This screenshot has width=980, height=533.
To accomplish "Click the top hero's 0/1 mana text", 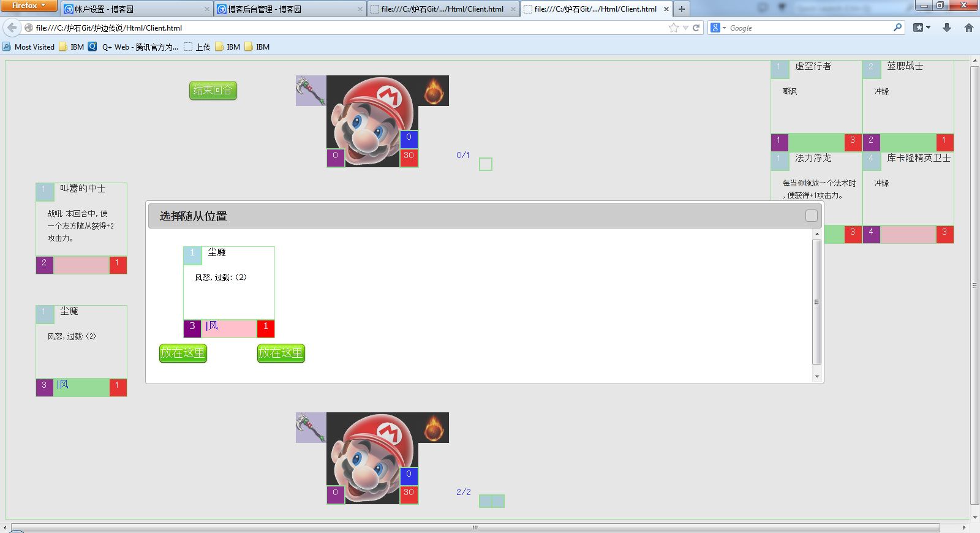I will 463,155.
